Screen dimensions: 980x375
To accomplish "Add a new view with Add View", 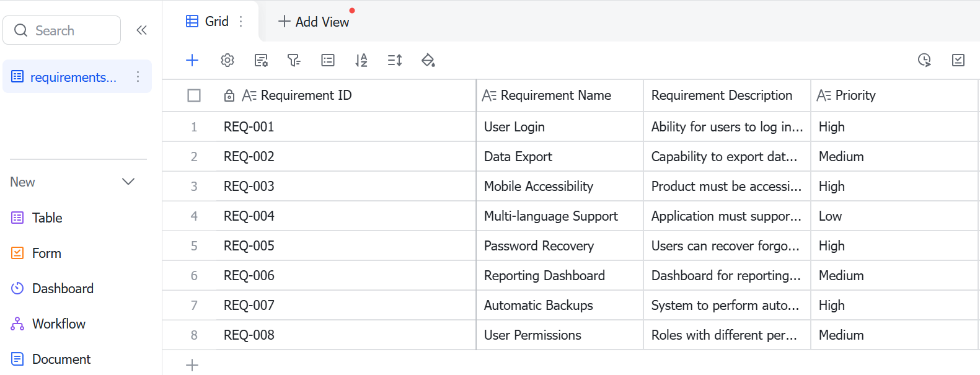I will [x=314, y=22].
